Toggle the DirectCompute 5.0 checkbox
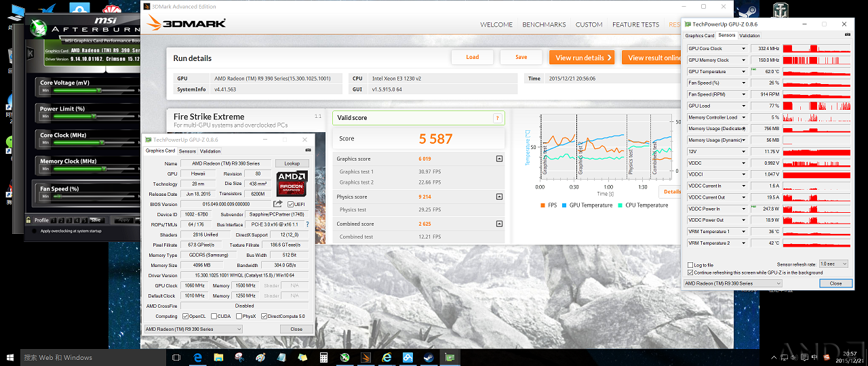Viewport: 868px width, 366px height. (x=264, y=316)
